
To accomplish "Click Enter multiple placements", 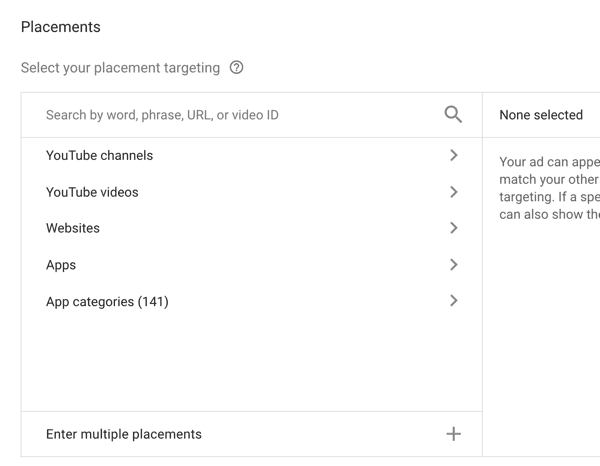I will point(124,434).
